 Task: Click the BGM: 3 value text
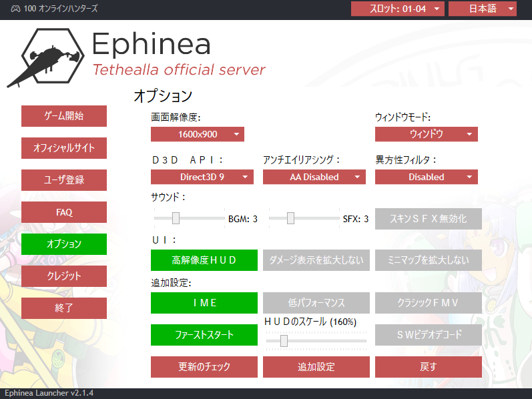(x=242, y=219)
